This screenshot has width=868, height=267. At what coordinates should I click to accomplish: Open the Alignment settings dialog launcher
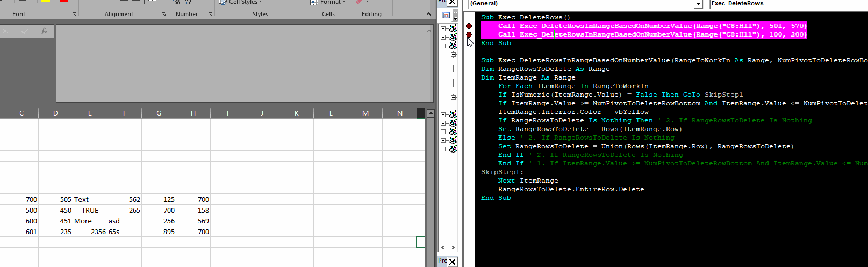coord(163,14)
